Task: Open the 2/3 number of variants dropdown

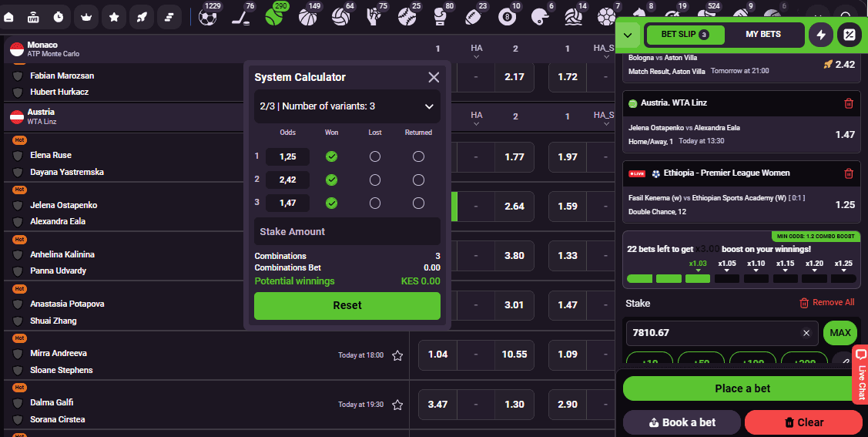Action: pos(347,106)
